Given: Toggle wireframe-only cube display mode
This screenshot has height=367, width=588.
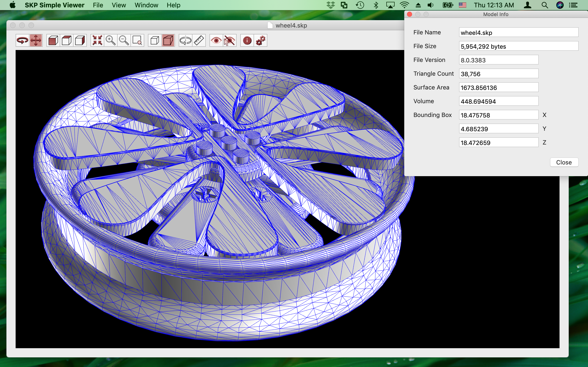Looking at the screenshot, I should coord(155,41).
